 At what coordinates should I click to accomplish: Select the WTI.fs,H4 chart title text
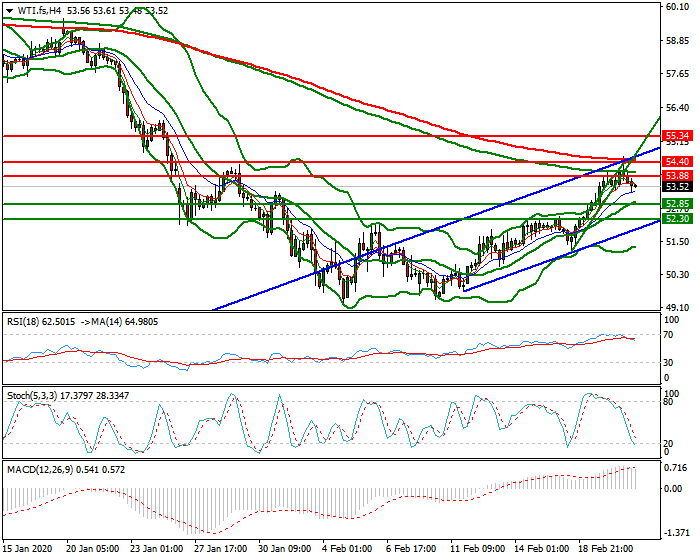click(40, 11)
